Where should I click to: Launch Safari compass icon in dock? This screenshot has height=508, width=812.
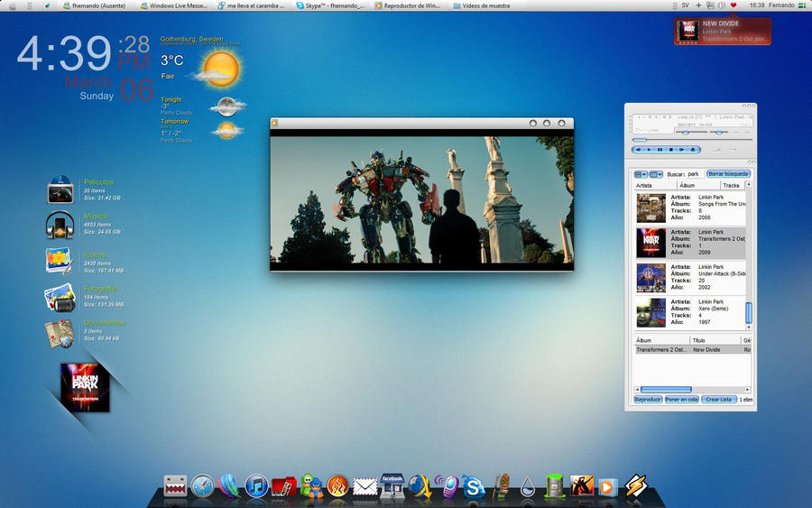[202, 486]
